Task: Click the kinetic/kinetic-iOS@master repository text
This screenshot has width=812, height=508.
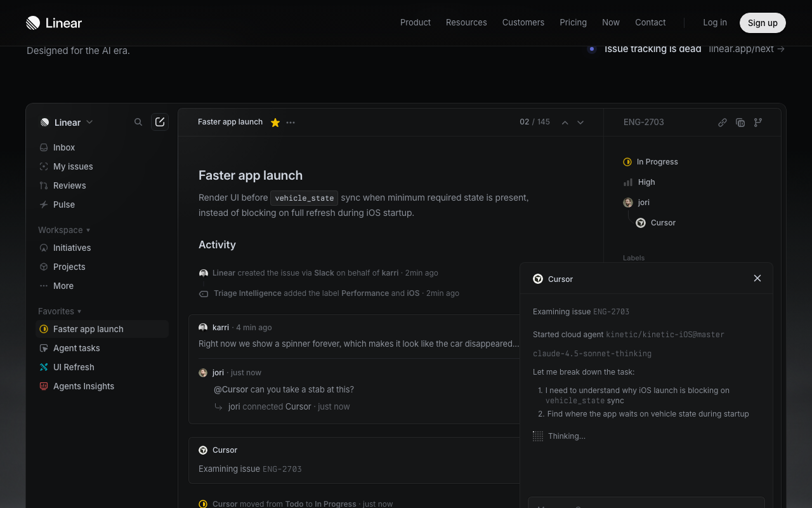Action: coord(665,335)
